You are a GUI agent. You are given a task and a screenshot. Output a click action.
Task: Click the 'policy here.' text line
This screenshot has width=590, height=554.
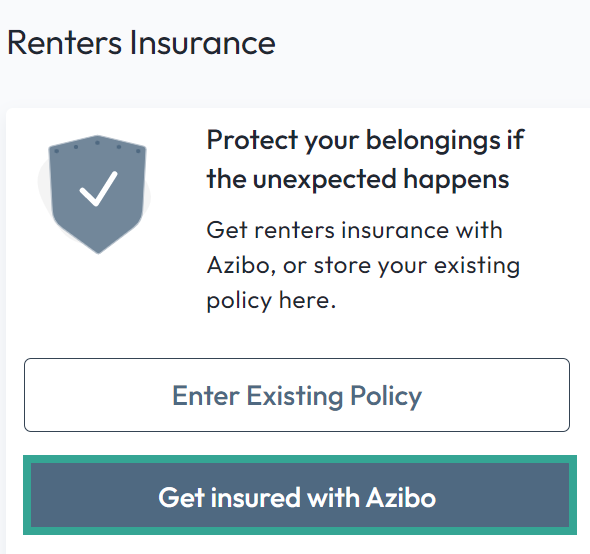coord(271,301)
